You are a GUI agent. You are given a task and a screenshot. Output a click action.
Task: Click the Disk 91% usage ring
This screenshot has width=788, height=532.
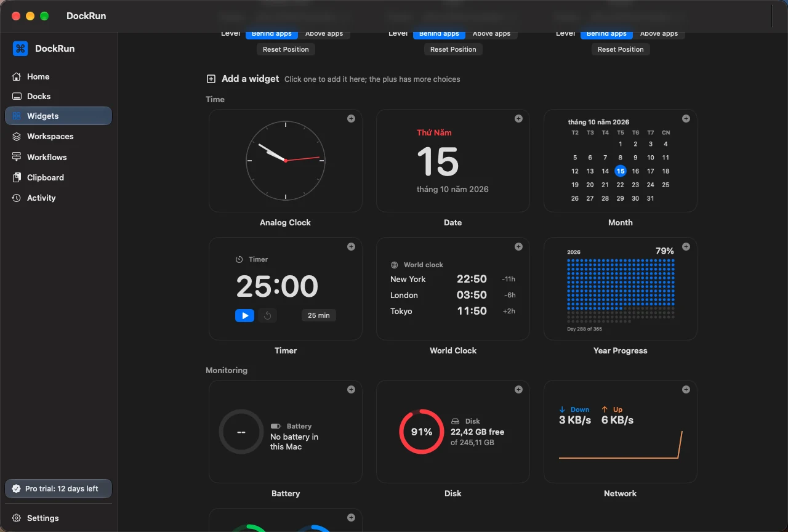(x=422, y=432)
